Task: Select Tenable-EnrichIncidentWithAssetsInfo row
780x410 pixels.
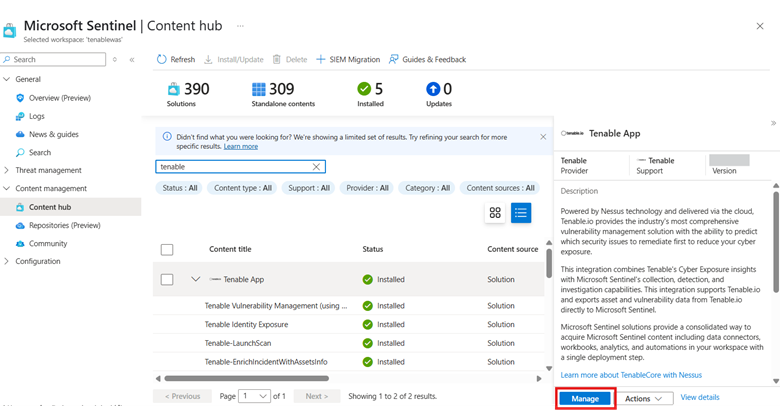Action: pos(348,362)
